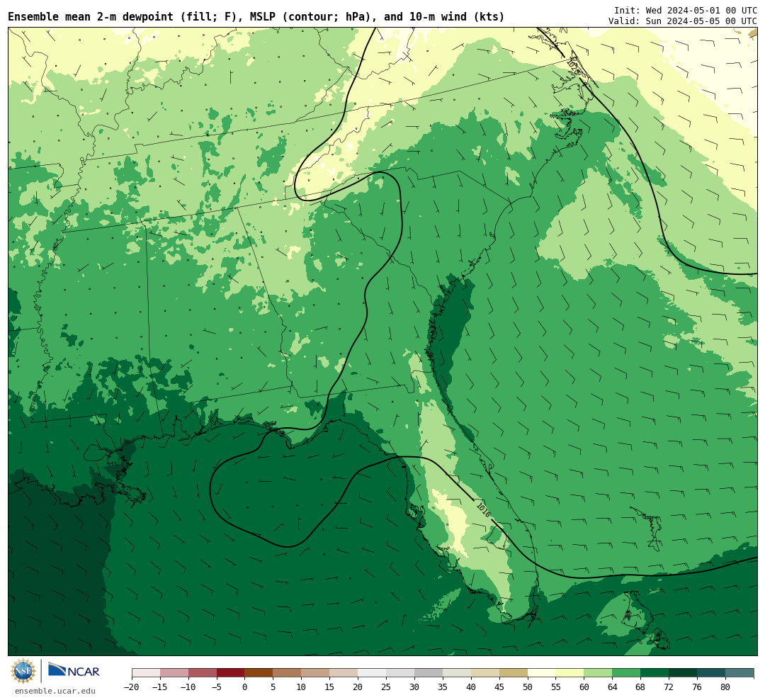This screenshot has height=700, width=765.
Task: Pick the light green swatch between 60 and 64
Action: [599, 673]
